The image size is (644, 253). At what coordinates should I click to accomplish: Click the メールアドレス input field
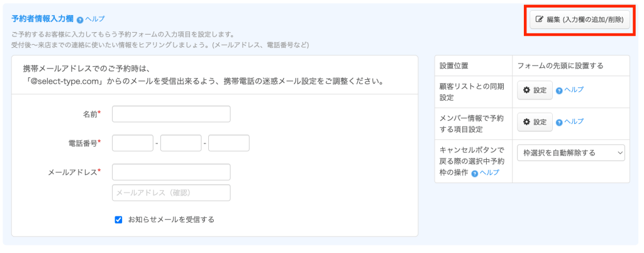coord(171,172)
